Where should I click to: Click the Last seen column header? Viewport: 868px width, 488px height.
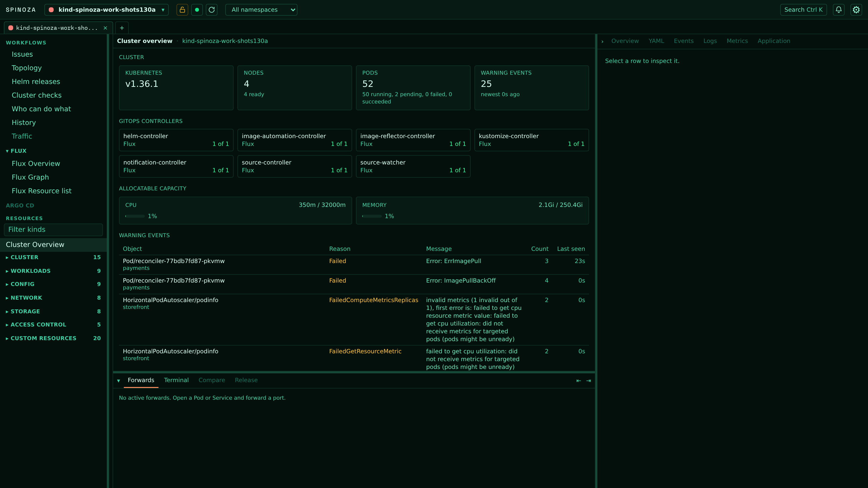(571, 249)
